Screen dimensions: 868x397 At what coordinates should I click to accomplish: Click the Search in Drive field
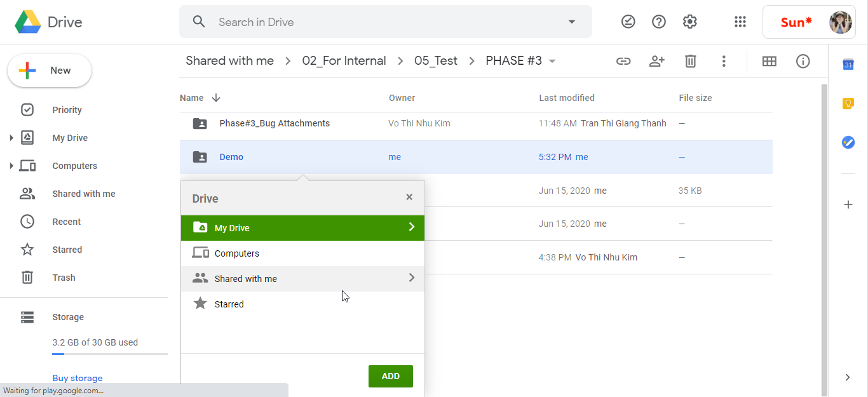point(381,22)
